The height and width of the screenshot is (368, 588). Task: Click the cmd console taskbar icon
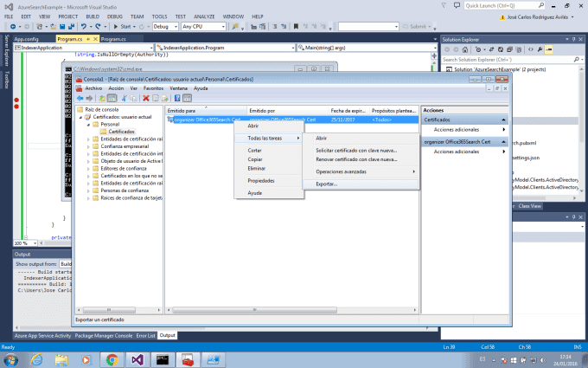[163, 360]
